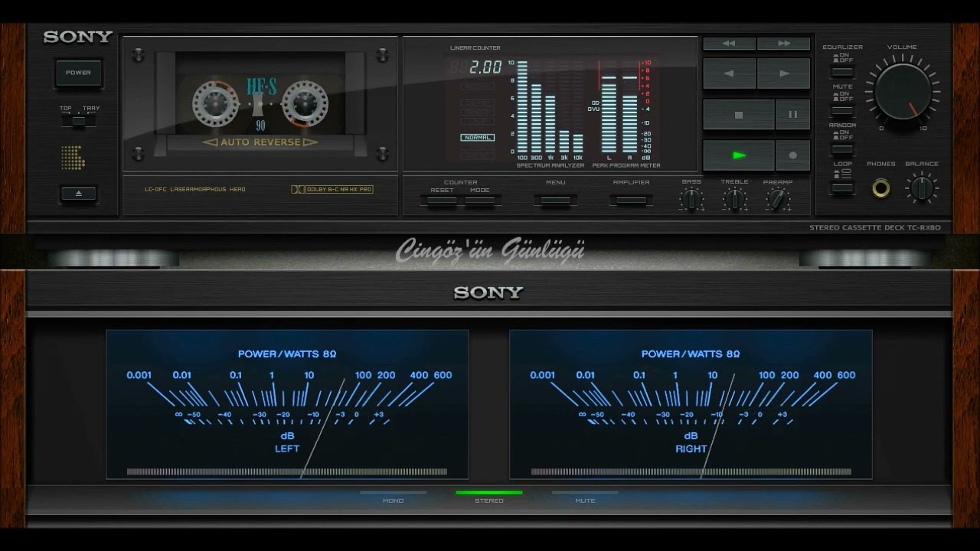The height and width of the screenshot is (551, 980).
Task: Click the SONY logo on the amplifier
Action: [488, 292]
